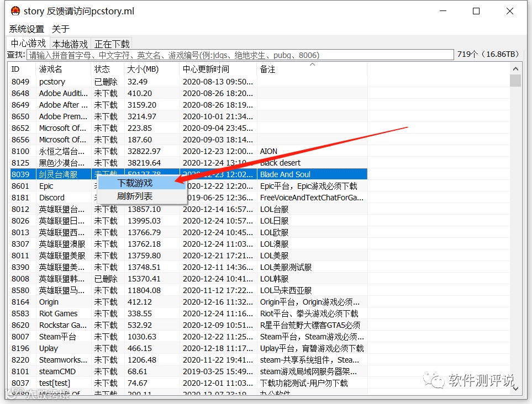This screenshot has height=404, width=532.
Task: Select the Uplay game name
Action: pos(49,348)
